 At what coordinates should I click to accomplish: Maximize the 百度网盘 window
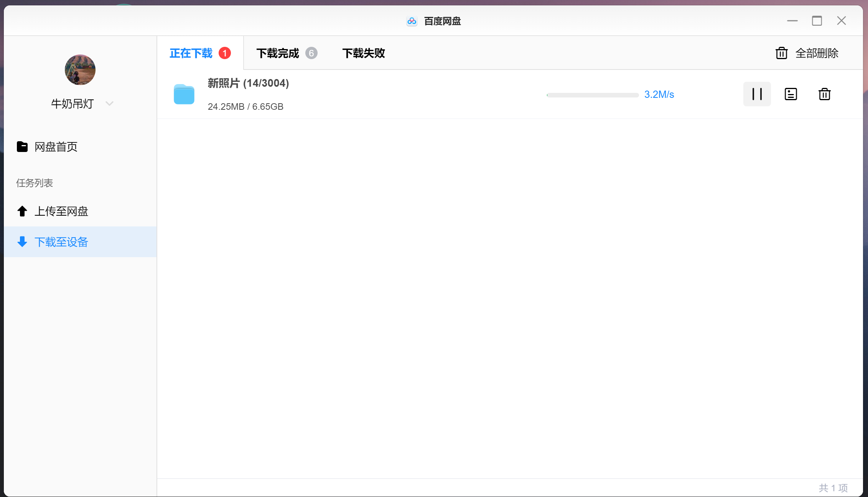click(x=817, y=21)
